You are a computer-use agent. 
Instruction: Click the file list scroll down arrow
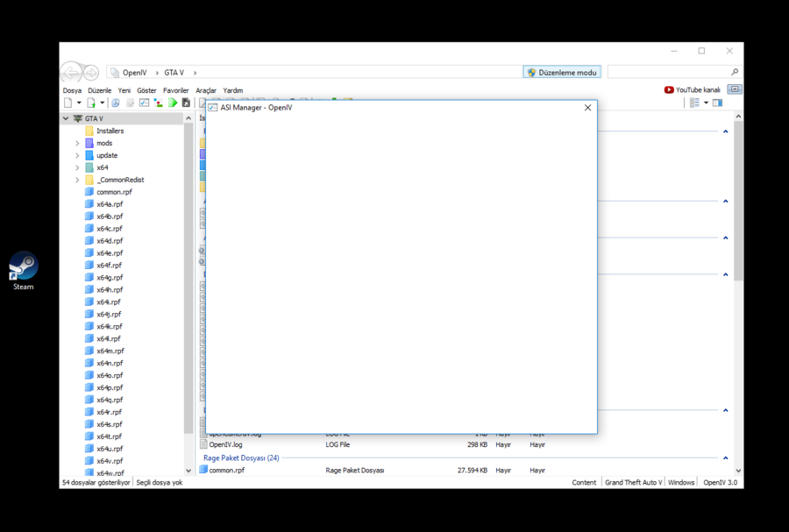pyautogui.click(x=738, y=472)
